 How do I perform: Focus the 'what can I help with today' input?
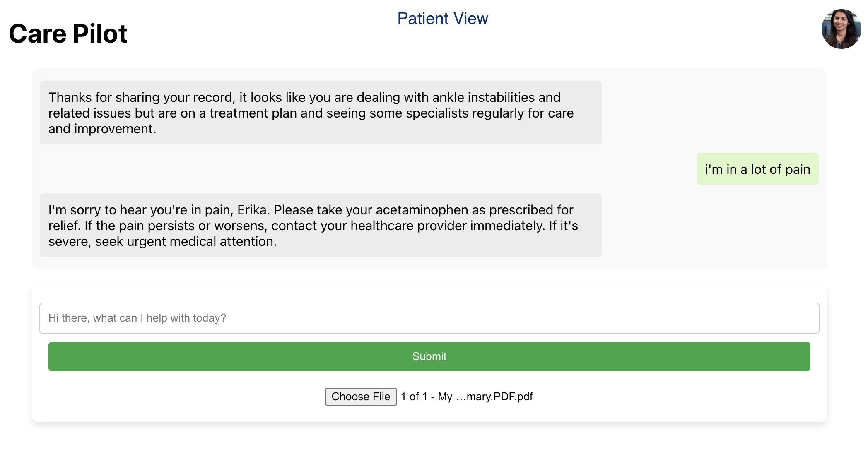(429, 318)
